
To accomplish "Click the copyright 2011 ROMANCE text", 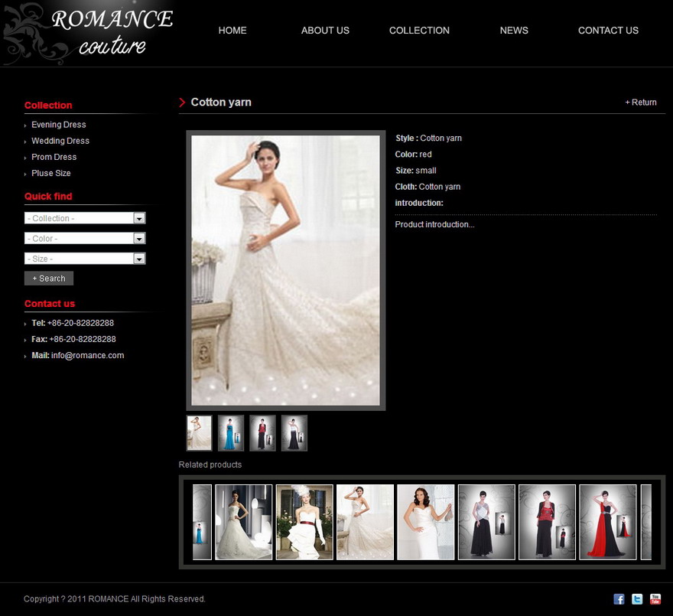I will 115,599.
